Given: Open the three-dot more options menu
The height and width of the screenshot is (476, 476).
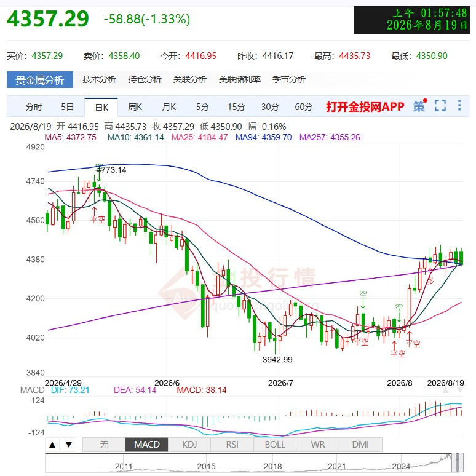Looking at the screenshot, I should click(459, 105).
